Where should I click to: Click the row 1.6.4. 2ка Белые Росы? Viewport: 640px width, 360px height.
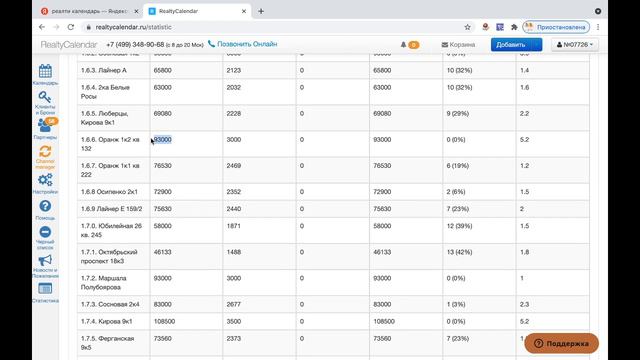point(333,92)
